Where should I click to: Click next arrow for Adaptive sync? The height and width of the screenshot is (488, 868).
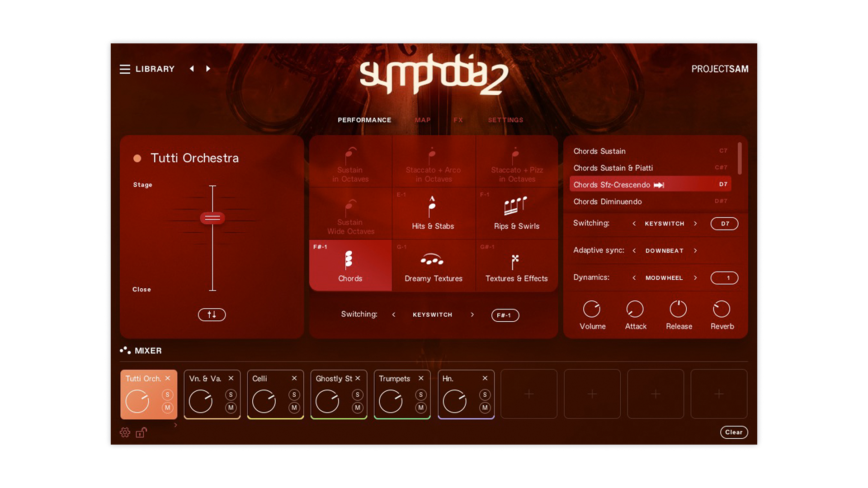click(695, 251)
